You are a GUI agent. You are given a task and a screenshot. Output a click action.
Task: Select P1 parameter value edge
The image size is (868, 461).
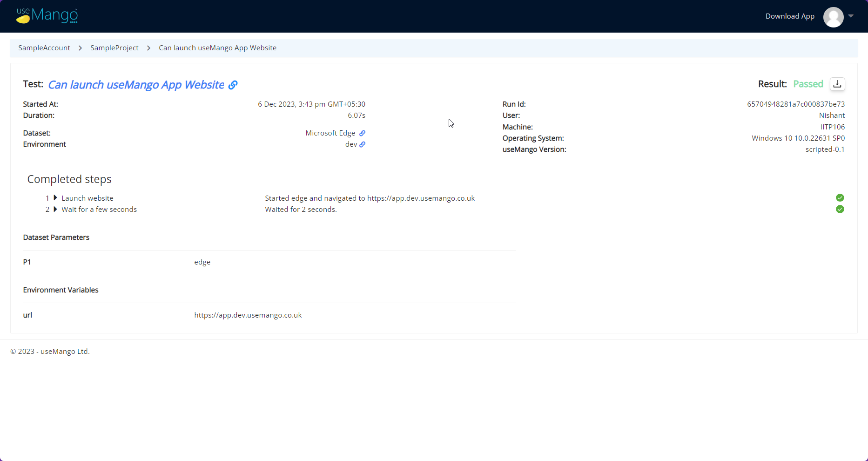click(x=202, y=262)
